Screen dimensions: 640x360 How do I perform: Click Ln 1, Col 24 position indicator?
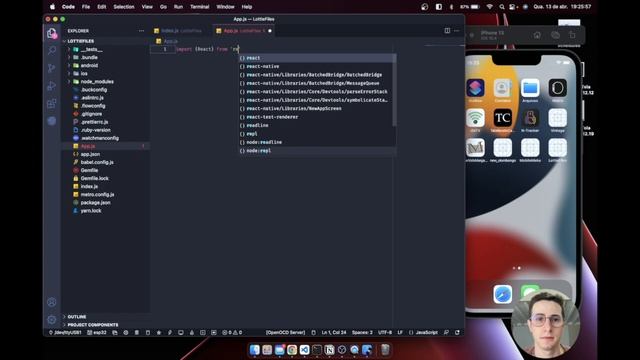[x=333, y=333]
